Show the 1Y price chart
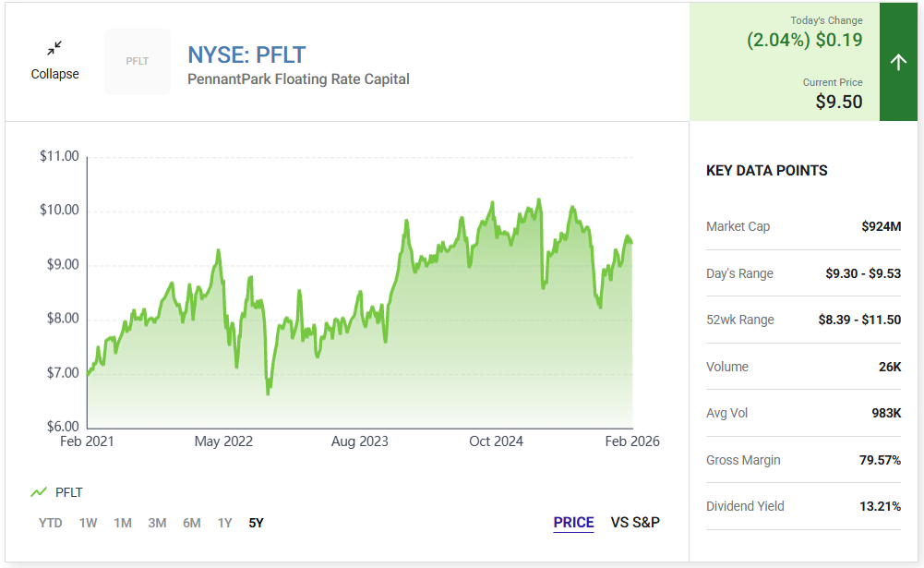 [x=224, y=523]
